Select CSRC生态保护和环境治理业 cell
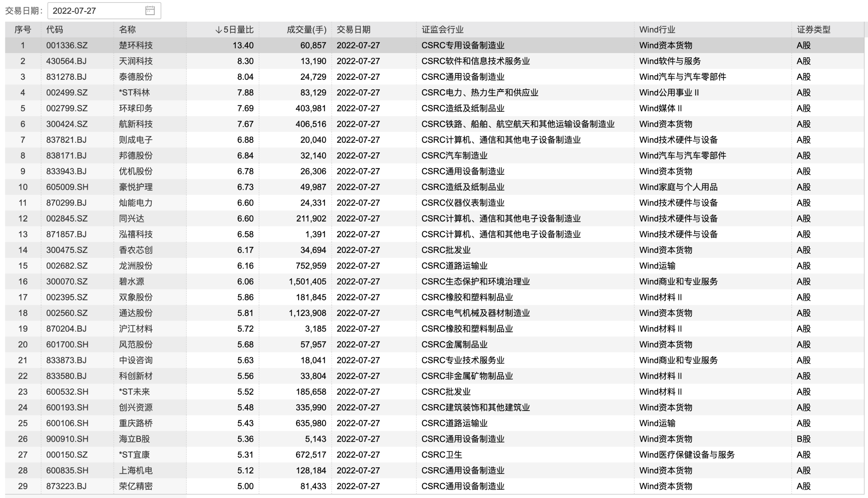 tap(476, 281)
